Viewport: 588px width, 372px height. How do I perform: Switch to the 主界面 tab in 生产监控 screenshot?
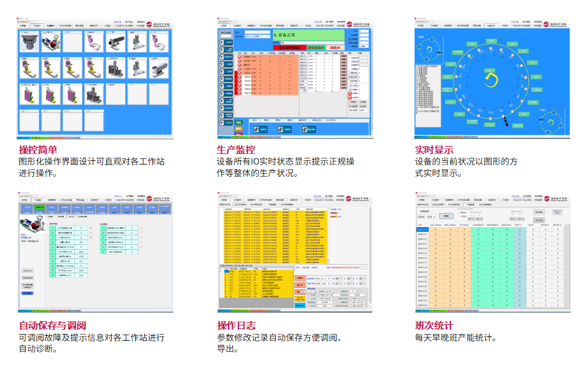223,26
